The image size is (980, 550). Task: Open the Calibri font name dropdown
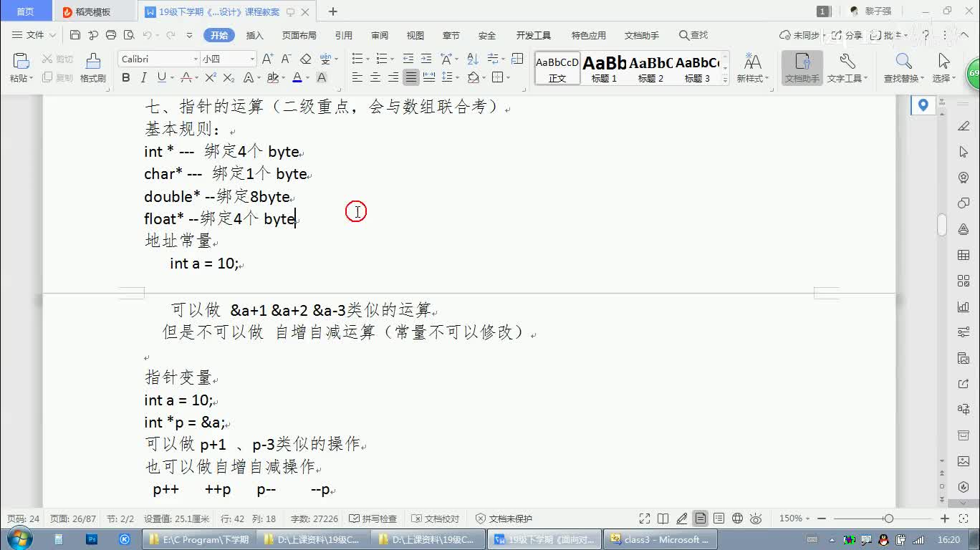tap(196, 59)
